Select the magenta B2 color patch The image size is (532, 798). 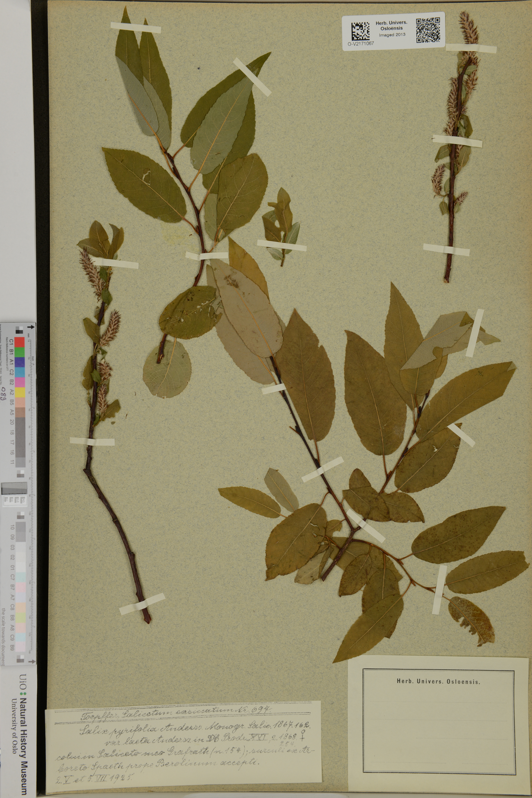(20, 382)
